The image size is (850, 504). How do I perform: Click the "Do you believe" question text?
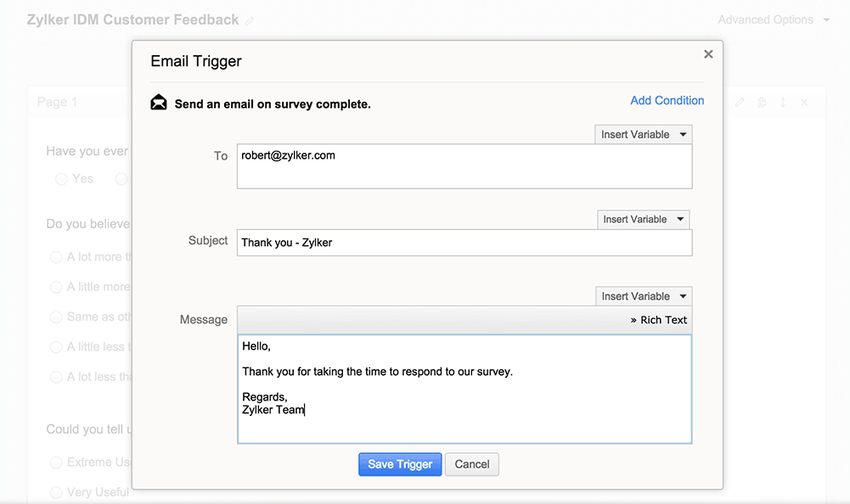[87, 224]
